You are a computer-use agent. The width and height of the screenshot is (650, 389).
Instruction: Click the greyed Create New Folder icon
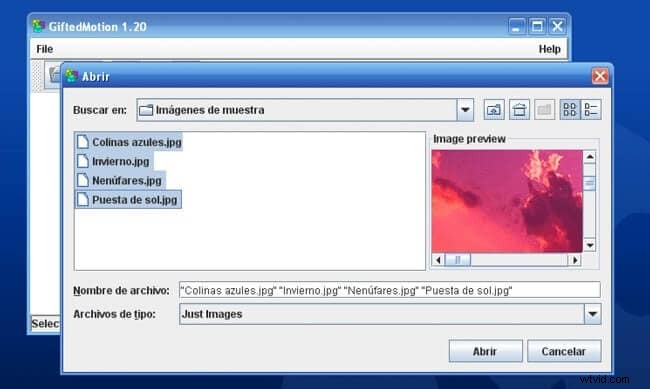[x=544, y=110]
